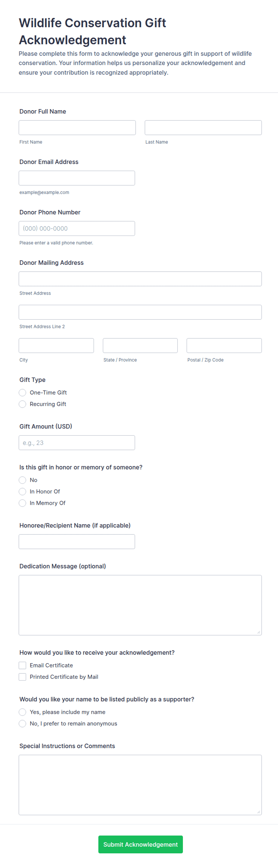This screenshot has height=868, width=278.
Task: Click the City input field
Action: [x=56, y=346]
